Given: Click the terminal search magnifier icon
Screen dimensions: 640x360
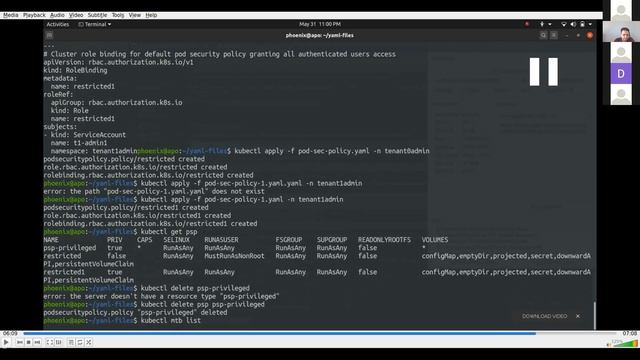Looking at the screenshot, I should point(543,36).
